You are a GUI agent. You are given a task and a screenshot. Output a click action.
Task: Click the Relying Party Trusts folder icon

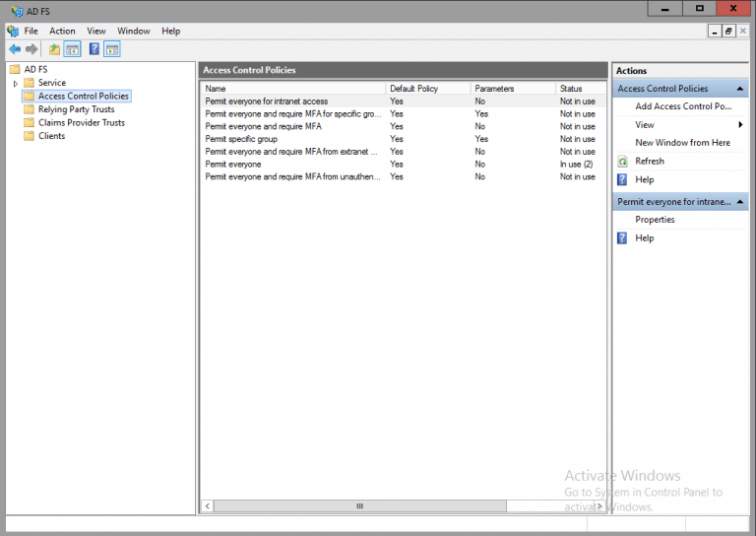pos(30,109)
